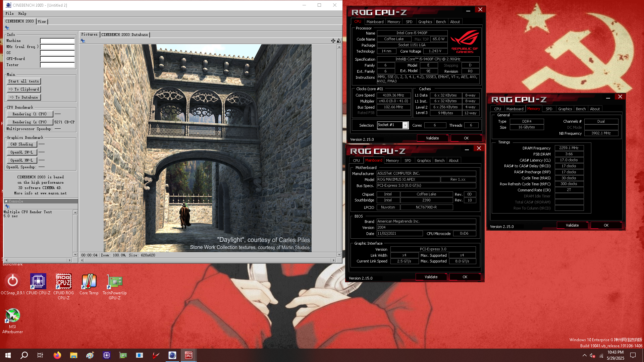Click the motherboard model ROG MAXIMUS XI APEX
This screenshot has width=644, height=362.
click(x=408, y=179)
